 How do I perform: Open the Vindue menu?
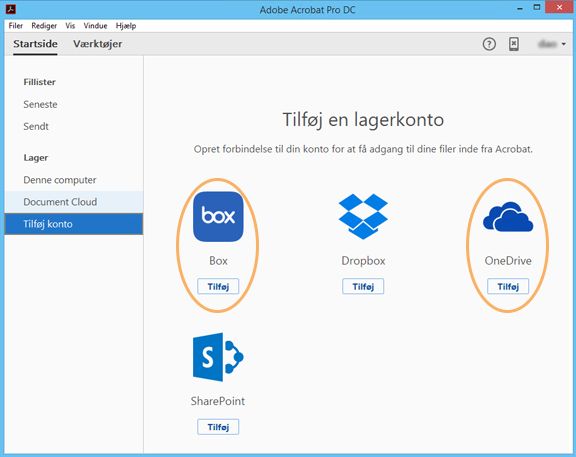96,26
